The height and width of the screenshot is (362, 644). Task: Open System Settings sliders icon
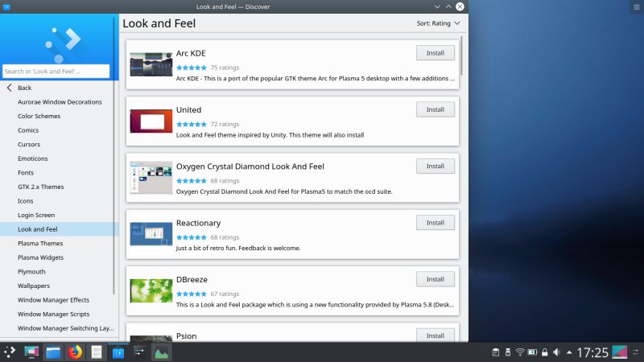(139, 352)
